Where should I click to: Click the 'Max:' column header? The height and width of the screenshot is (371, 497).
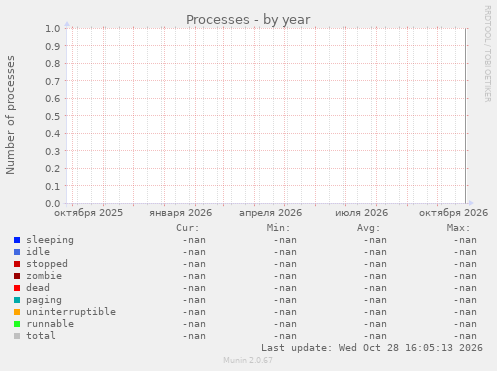click(x=459, y=228)
